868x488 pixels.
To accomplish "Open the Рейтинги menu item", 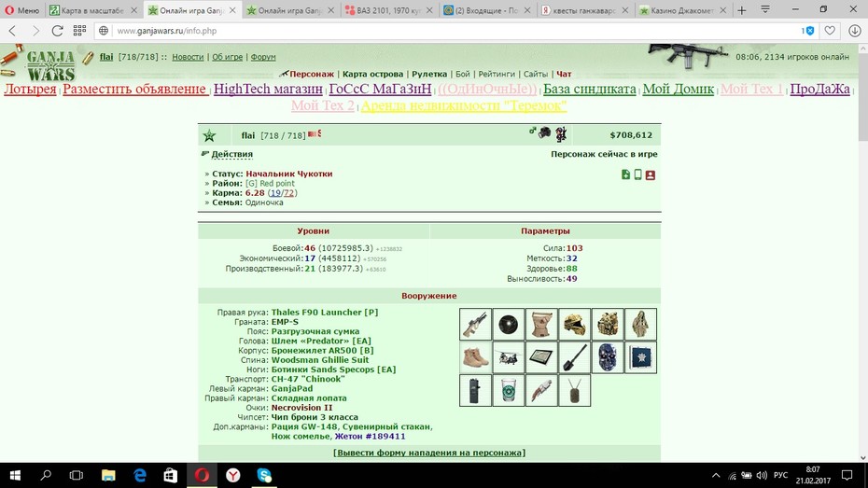I will tap(497, 74).
